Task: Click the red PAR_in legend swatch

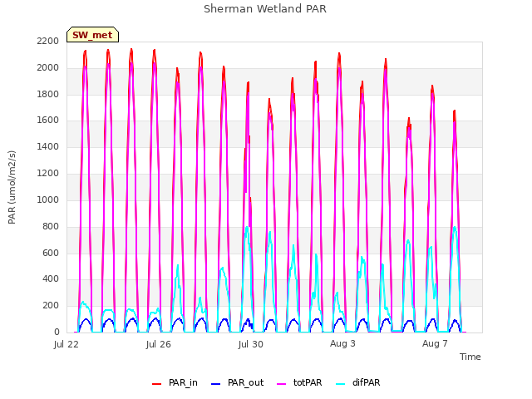Action: pos(157,383)
